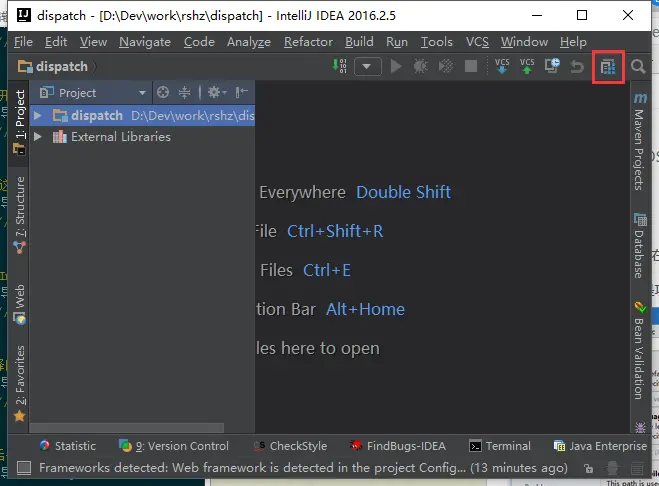Click the horizontal scrollbar in Project panel

[x=127, y=428]
